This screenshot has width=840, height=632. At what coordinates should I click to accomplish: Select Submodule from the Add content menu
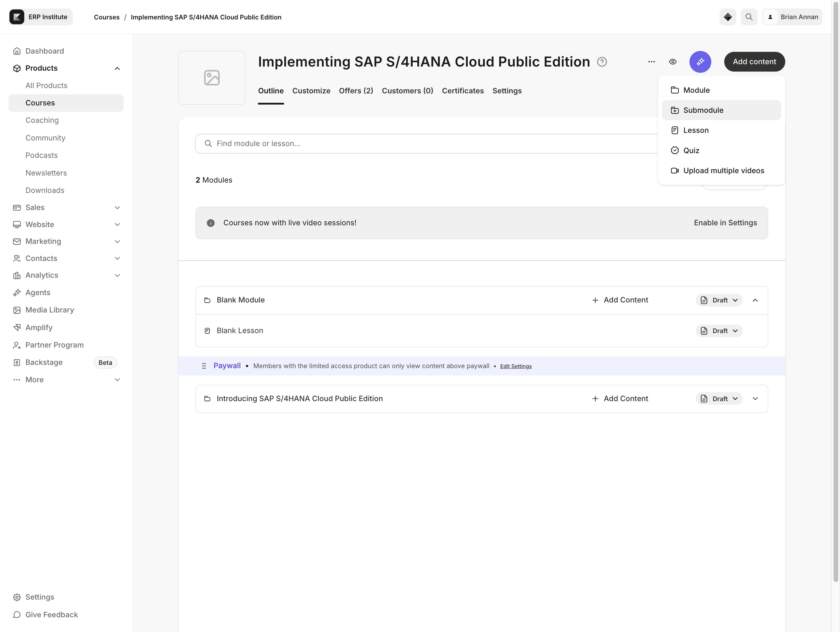[721, 110]
